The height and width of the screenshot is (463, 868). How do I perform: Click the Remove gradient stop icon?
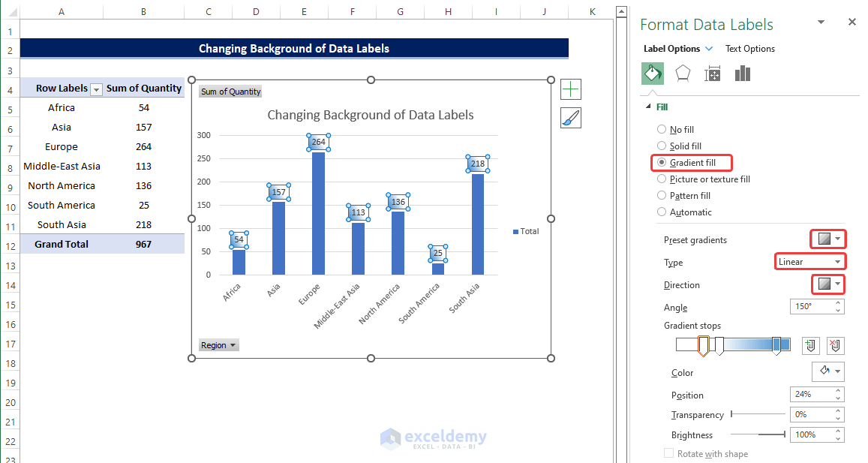tap(835, 345)
